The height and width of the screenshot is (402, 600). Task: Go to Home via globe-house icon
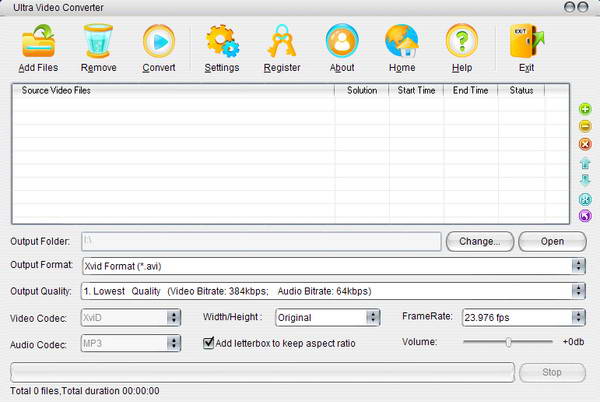tap(402, 41)
